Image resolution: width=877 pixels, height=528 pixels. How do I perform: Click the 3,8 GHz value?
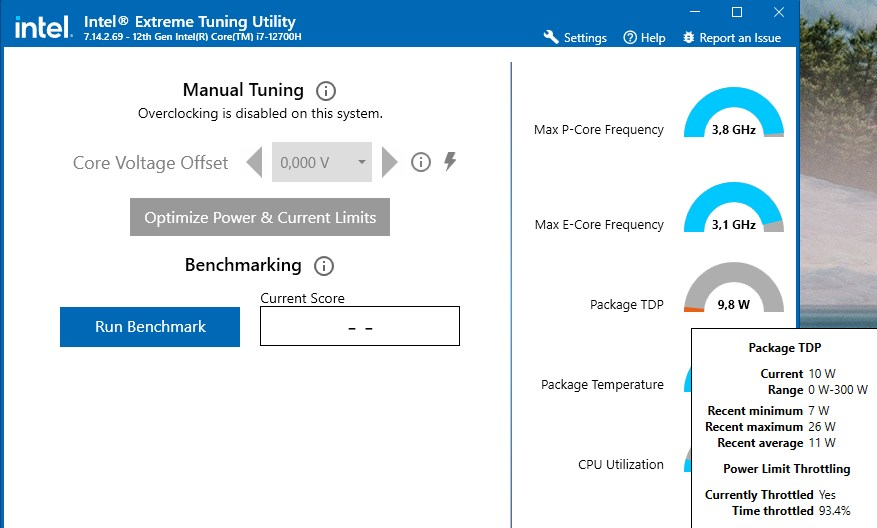(733, 130)
